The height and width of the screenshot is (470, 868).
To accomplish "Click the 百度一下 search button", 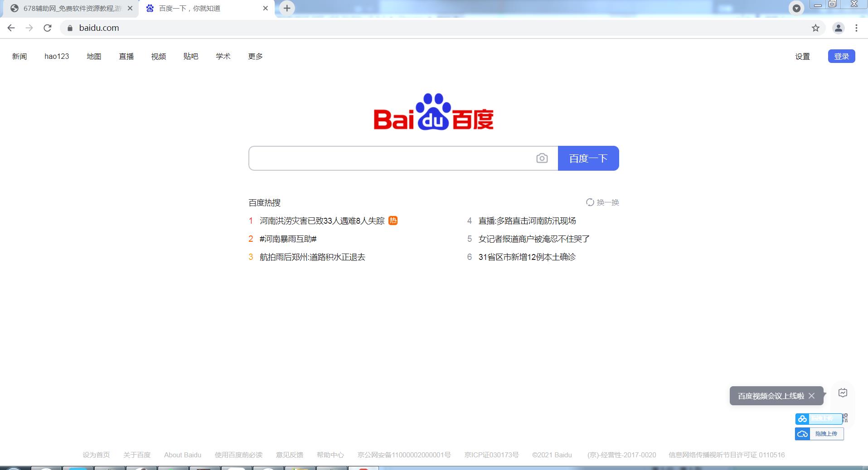I will coord(588,158).
